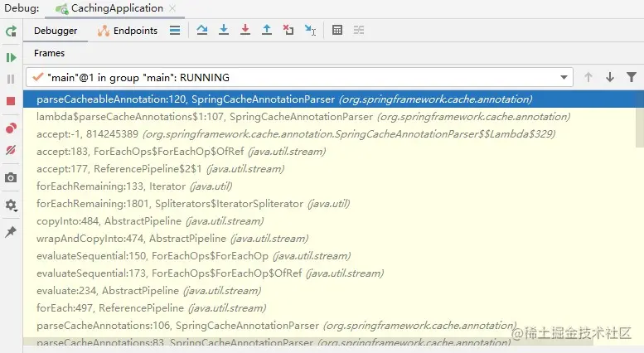
Task: Select frame accept:-1, 814245389
Action: (329, 134)
